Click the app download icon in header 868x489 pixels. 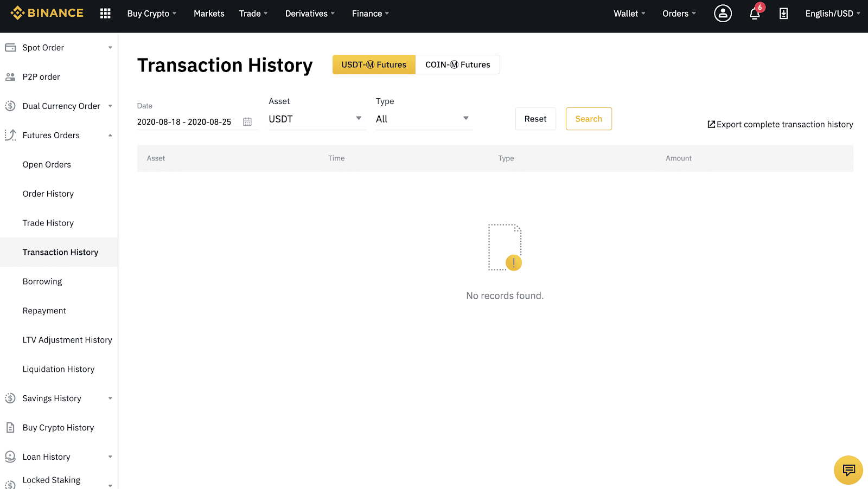(x=783, y=14)
